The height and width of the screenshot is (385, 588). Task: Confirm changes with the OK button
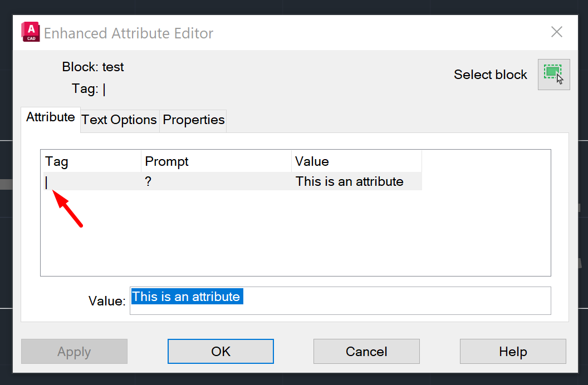click(x=220, y=352)
